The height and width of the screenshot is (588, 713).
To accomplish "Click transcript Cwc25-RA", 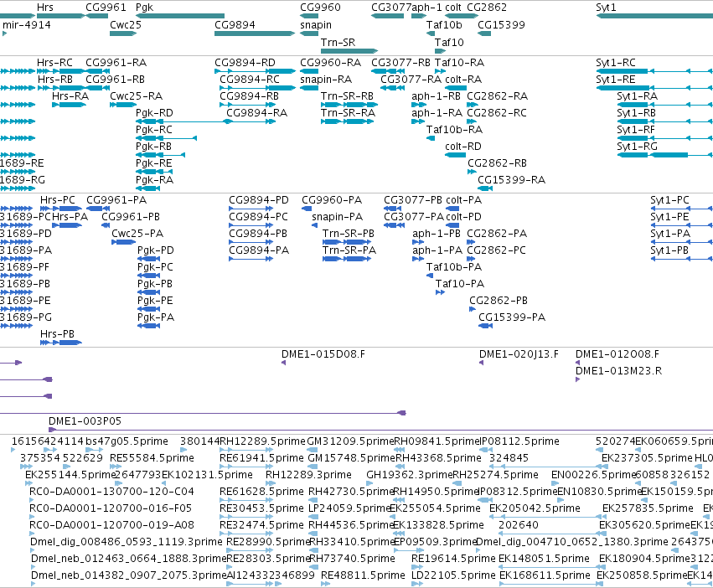I will coord(123,105).
